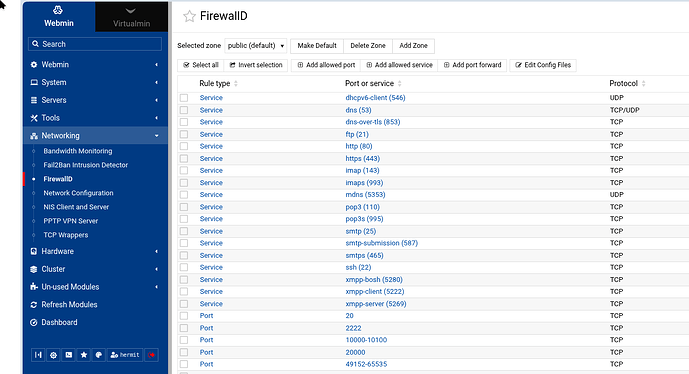
Task: Click the favorite star beside FirewallD title
Action: click(189, 16)
